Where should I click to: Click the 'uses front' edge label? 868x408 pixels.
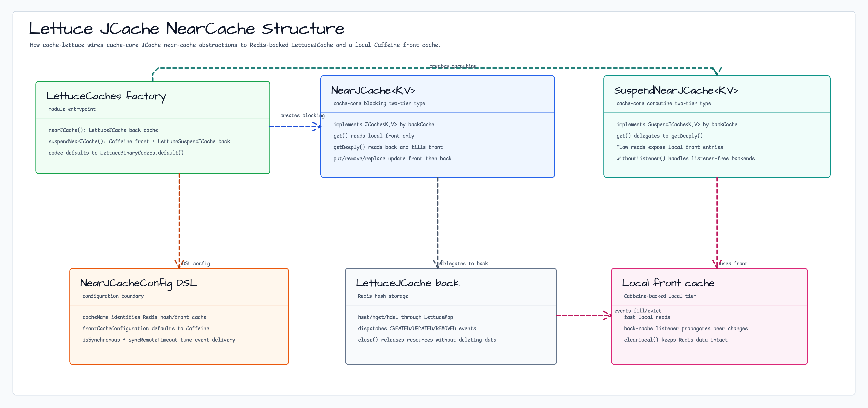pyautogui.click(x=734, y=264)
